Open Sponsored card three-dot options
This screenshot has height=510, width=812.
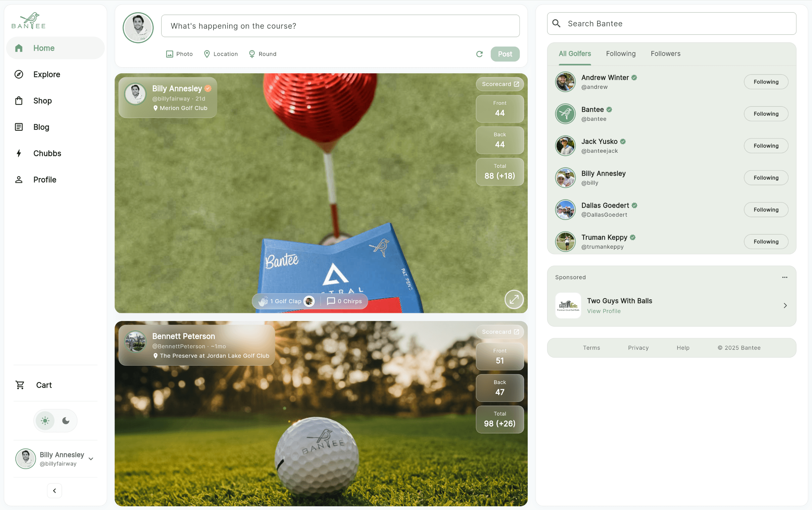pyautogui.click(x=784, y=277)
